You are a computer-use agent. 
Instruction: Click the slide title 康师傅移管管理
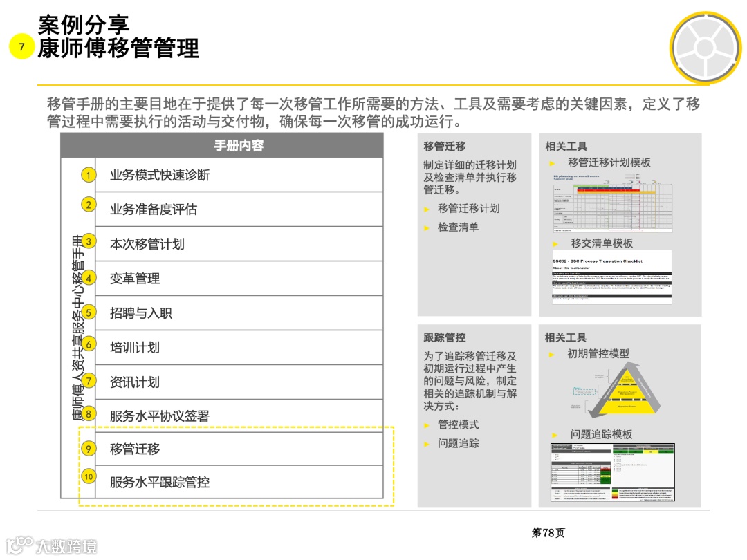[x=118, y=48]
